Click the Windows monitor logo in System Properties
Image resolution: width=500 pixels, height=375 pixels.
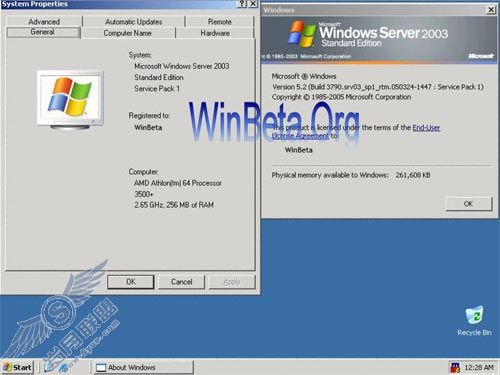(x=70, y=99)
